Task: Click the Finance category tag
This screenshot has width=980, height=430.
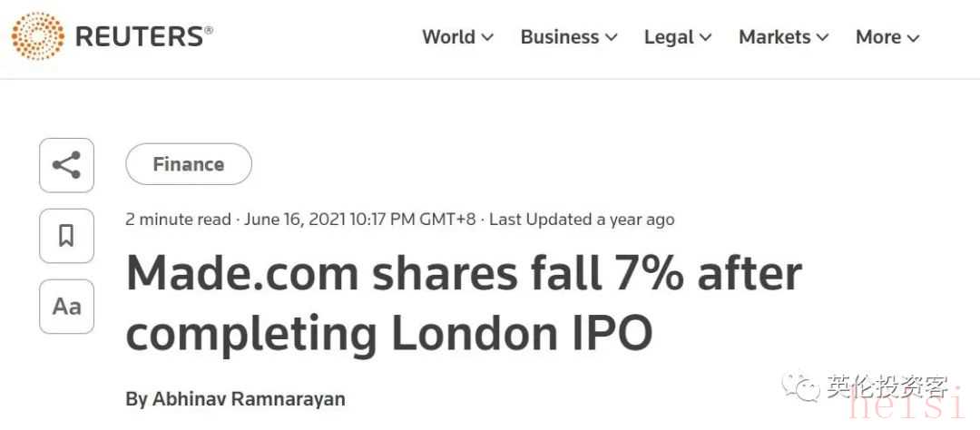Action: click(x=188, y=164)
